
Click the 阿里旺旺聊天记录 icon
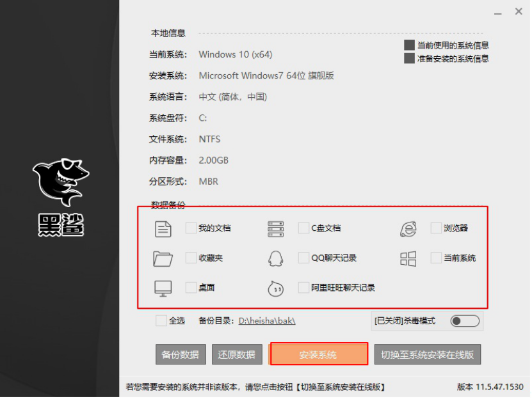pos(276,288)
